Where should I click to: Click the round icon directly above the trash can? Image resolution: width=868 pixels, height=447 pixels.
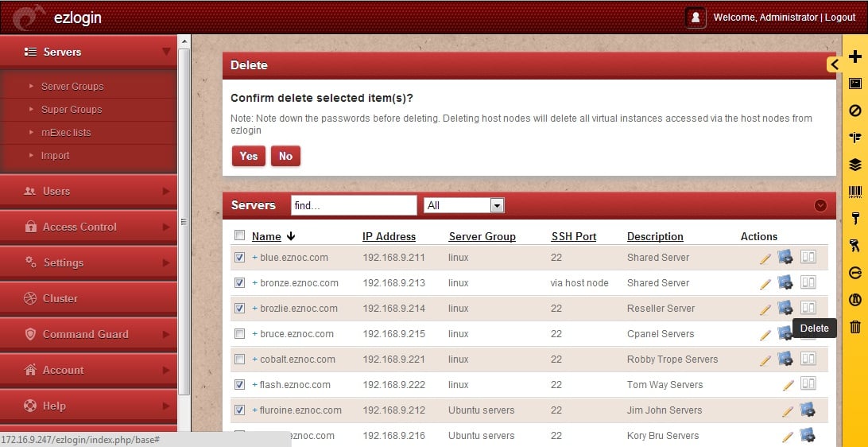point(854,300)
